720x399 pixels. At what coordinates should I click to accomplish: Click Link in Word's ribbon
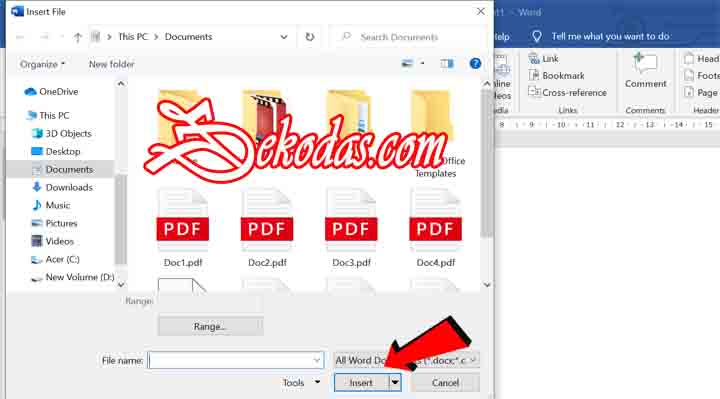[x=544, y=59]
